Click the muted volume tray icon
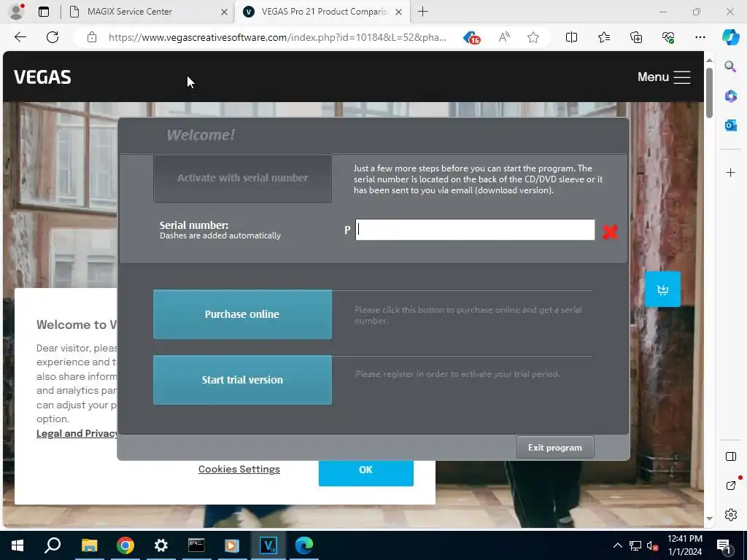Image resolution: width=747 pixels, height=560 pixels. [653, 545]
